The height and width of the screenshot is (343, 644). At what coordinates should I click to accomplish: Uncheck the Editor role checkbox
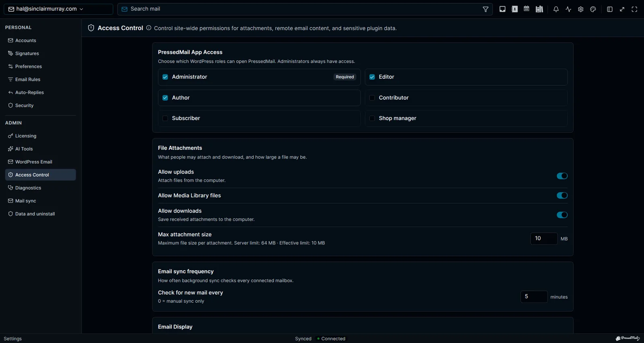[x=372, y=77]
